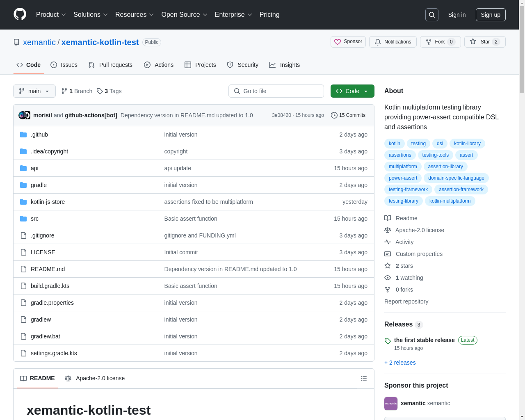Screen dimensions: 525x420
Task: Click the gradlew.bat file icon
Action: click(23, 336)
